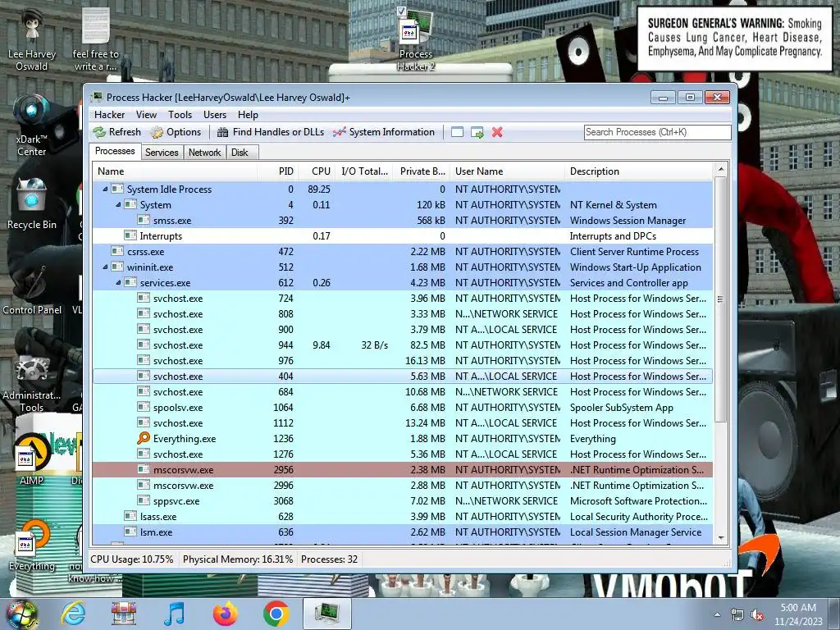
Task: Click the Process Hacker title bar icon
Action: [x=98, y=97]
